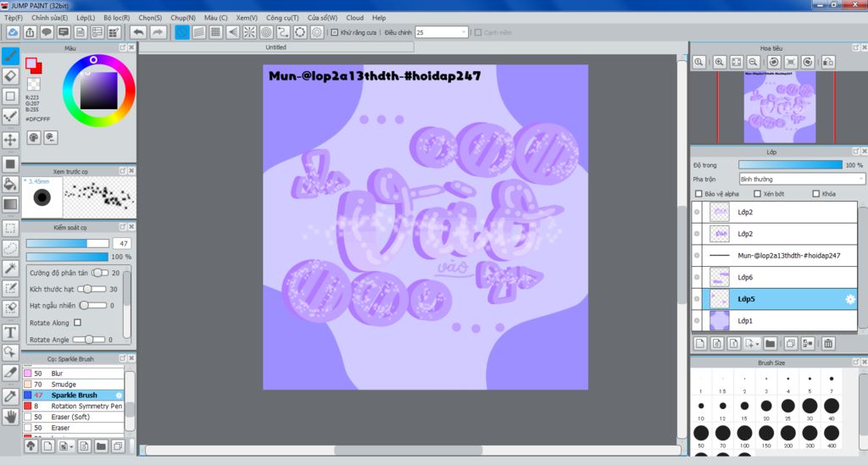Choose the Gradient tool
This screenshot has height=465, width=868.
(10, 204)
